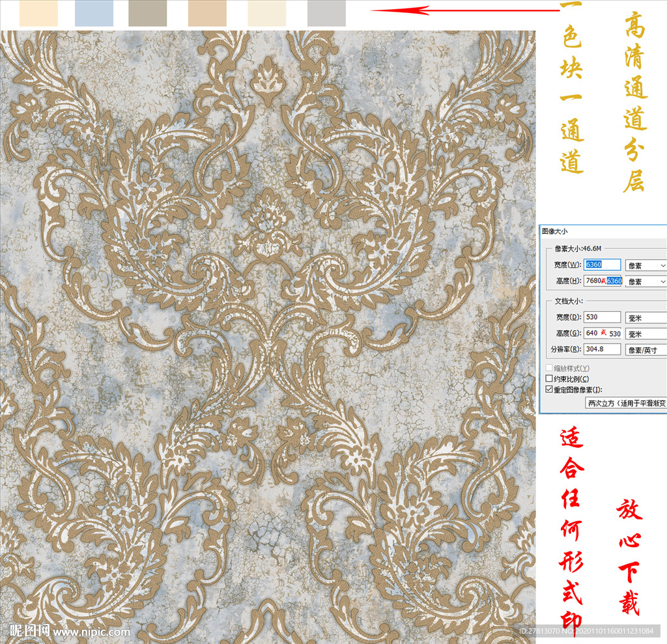Image resolution: width=667 pixels, height=644 pixels.
Task: Click the 文档大小 group label
Action: [x=568, y=301]
